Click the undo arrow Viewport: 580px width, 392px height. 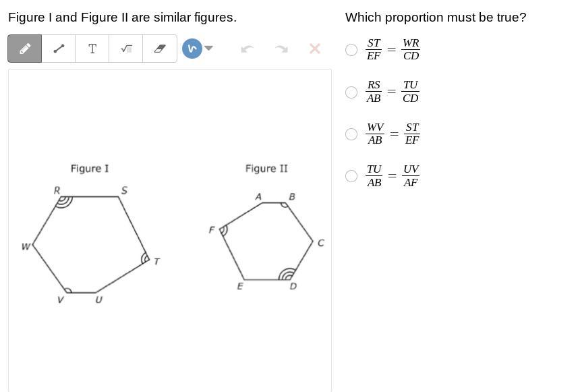click(x=247, y=49)
